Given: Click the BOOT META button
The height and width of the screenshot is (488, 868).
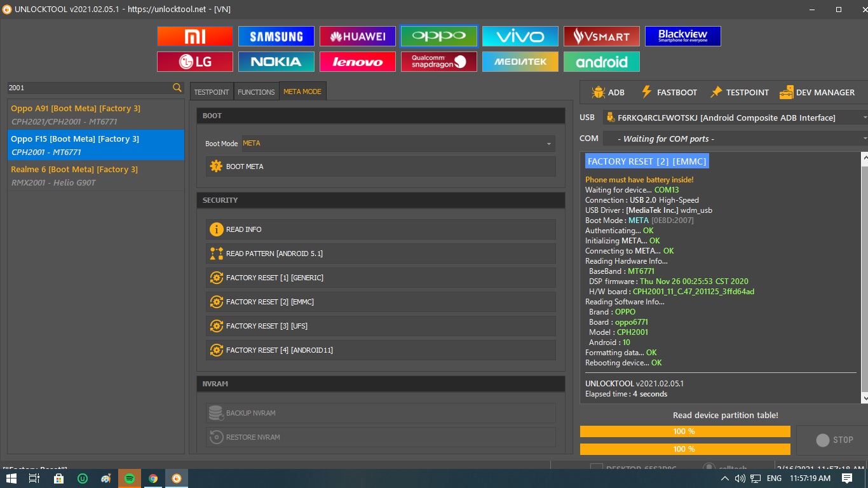Looking at the screenshot, I should tap(381, 166).
